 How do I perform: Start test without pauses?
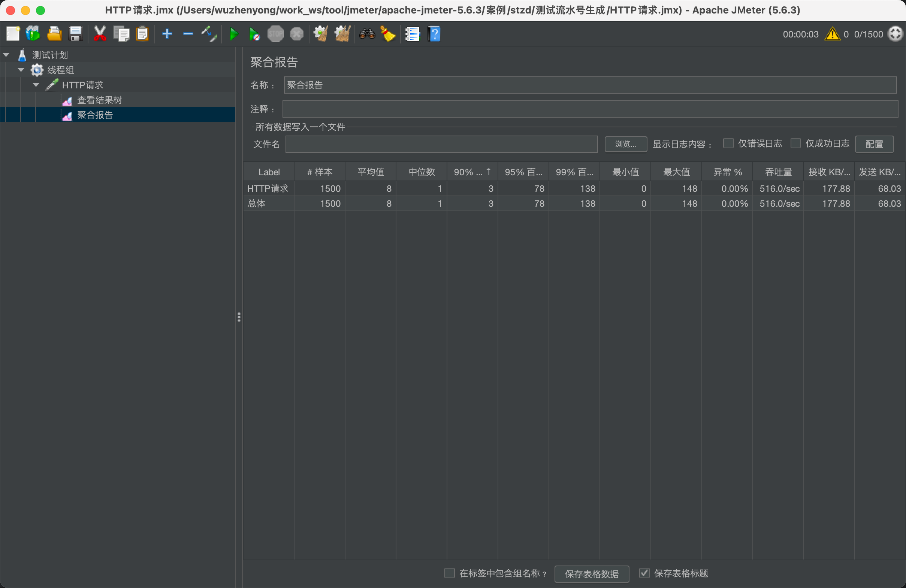pos(254,34)
